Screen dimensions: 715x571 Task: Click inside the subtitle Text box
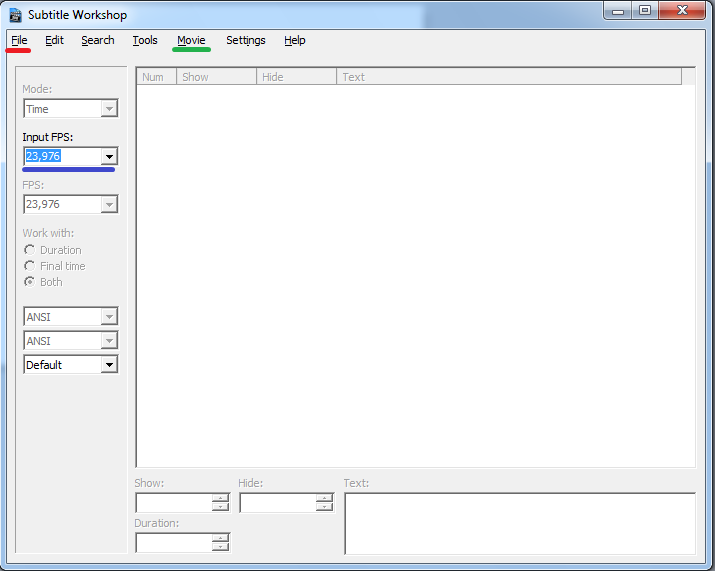[x=519, y=523]
